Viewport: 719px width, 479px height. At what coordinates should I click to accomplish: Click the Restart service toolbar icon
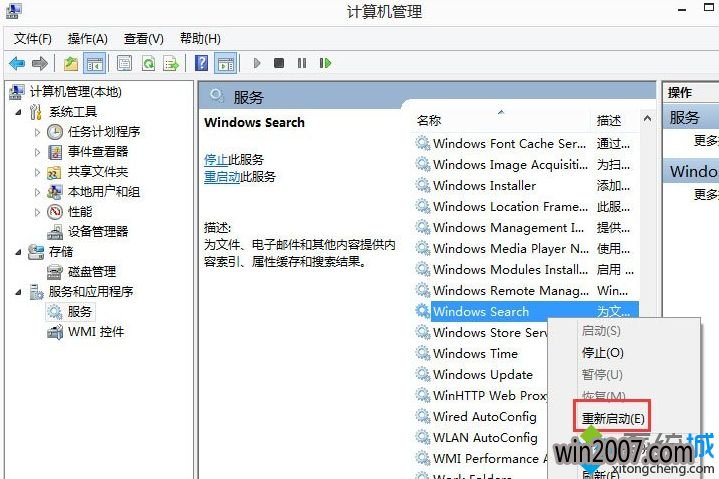coord(325,63)
